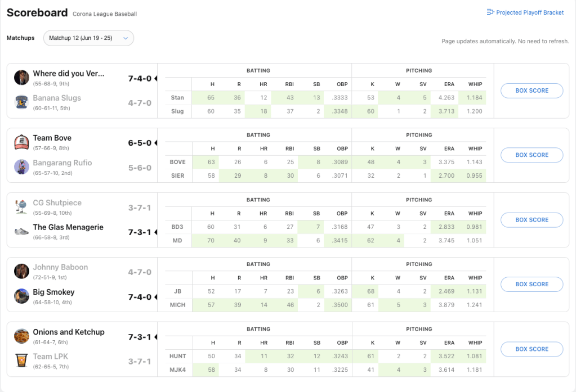The height and width of the screenshot is (392, 576).
Task: Click Team LPK drink cup logo
Action: coord(21,361)
